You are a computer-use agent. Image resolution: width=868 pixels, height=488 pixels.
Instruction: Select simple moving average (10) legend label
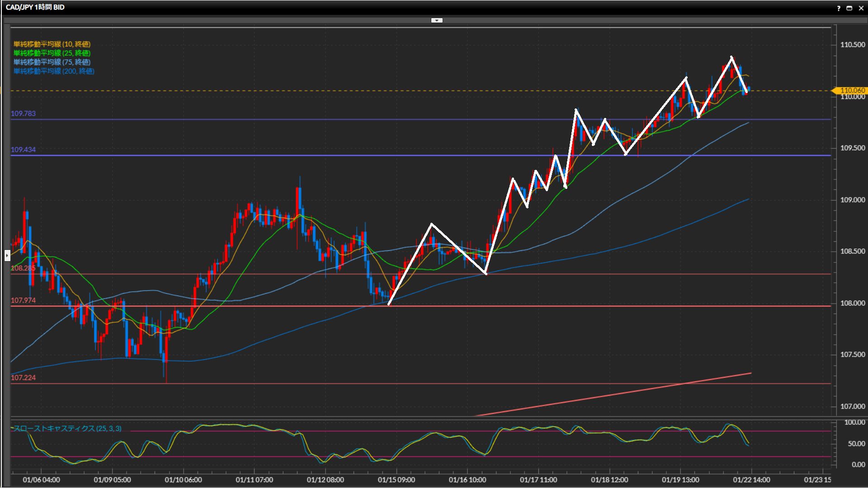point(52,44)
